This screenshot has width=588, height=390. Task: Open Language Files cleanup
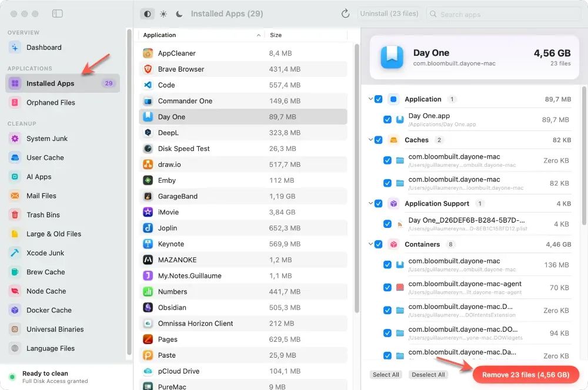point(63,348)
